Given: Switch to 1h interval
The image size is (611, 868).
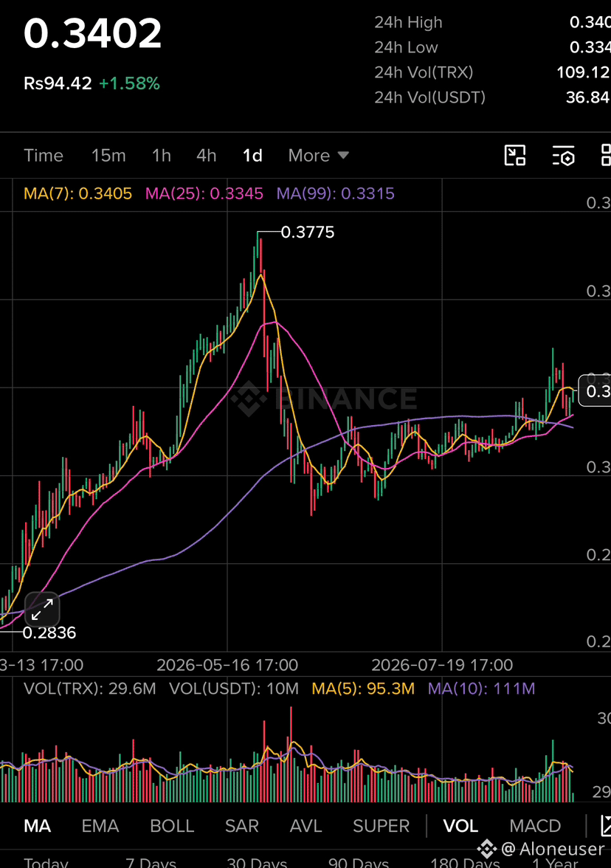Looking at the screenshot, I should coord(162,156).
